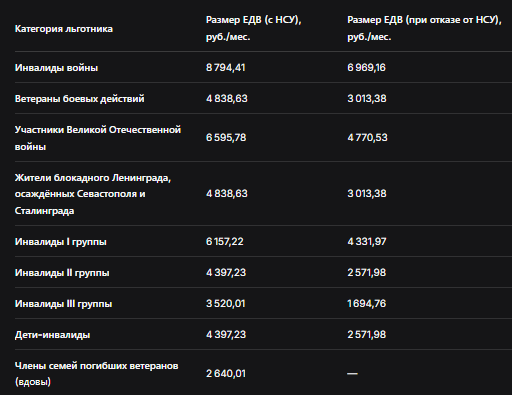
Task: Select 2 571,98 in Инвалиды II группы row
Action: [x=367, y=273]
